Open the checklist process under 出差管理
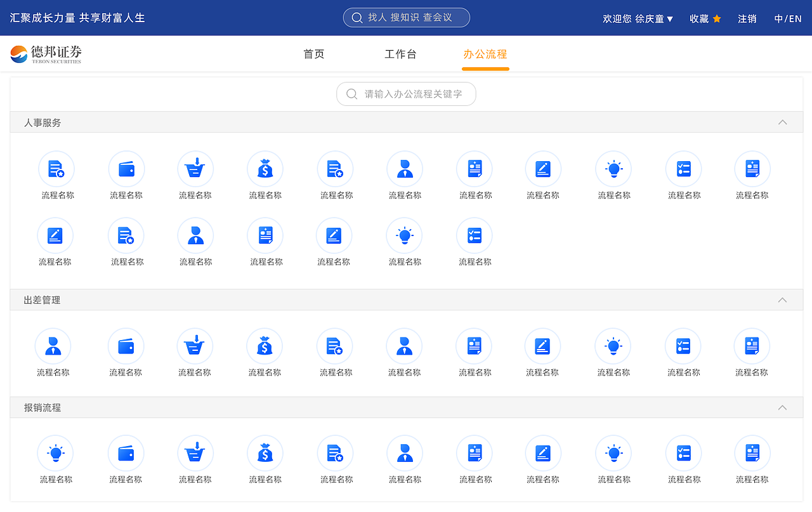The image size is (812, 512). click(683, 346)
